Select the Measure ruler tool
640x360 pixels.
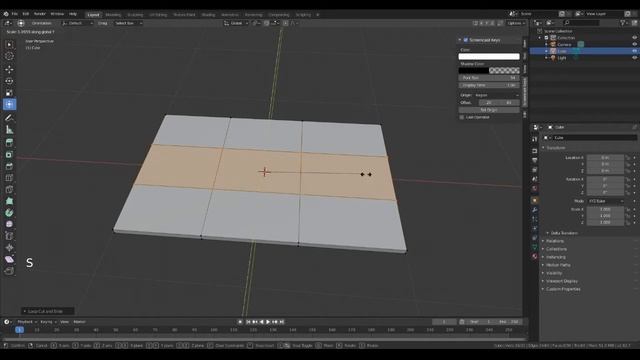pyautogui.click(x=9, y=130)
